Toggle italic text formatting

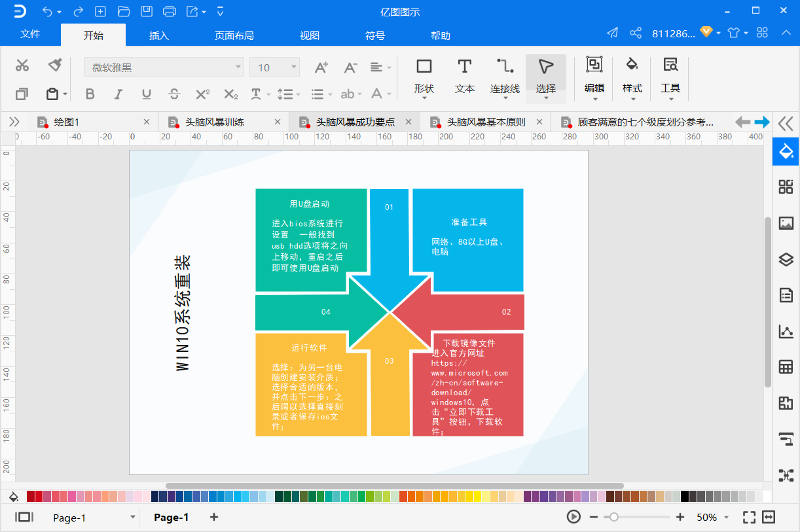point(118,94)
